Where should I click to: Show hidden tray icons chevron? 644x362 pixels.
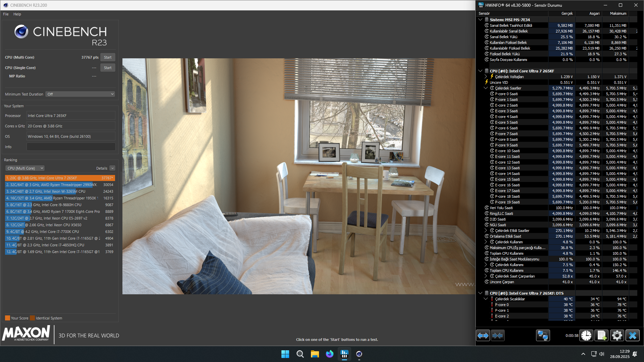[x=583, y=354]
